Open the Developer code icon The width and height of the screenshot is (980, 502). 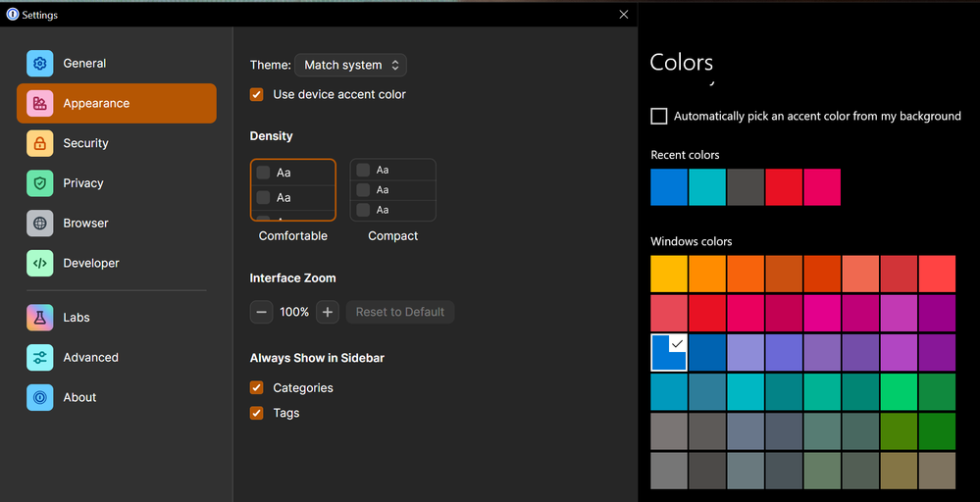point(40,264)
